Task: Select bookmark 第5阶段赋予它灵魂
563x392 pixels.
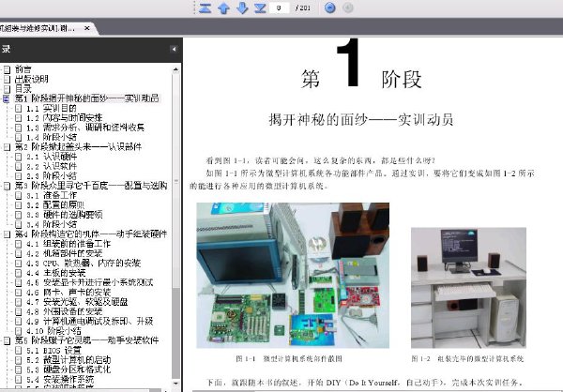Action: click(x=86, y=340)
